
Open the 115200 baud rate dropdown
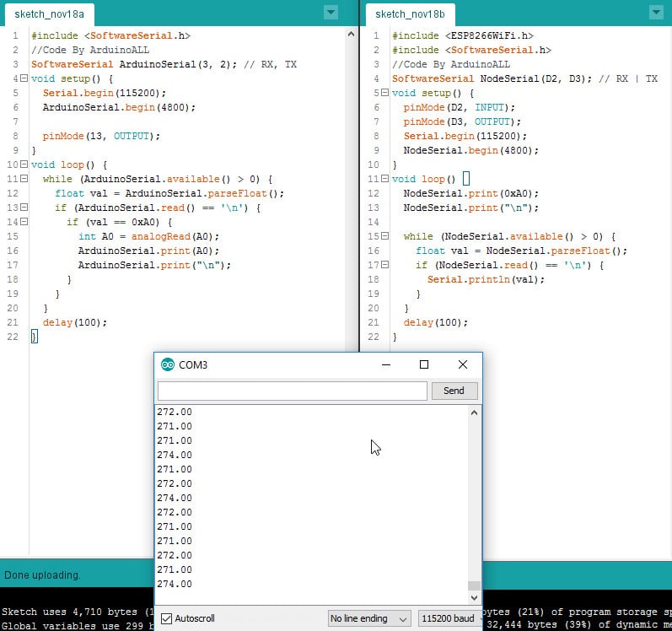point(449,618)
